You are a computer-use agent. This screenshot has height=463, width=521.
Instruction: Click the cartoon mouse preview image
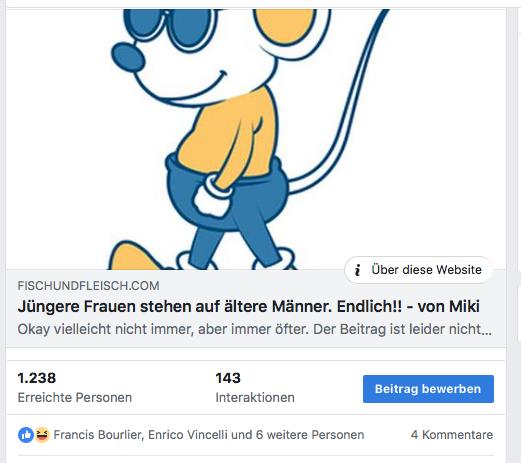coord(256,139)
